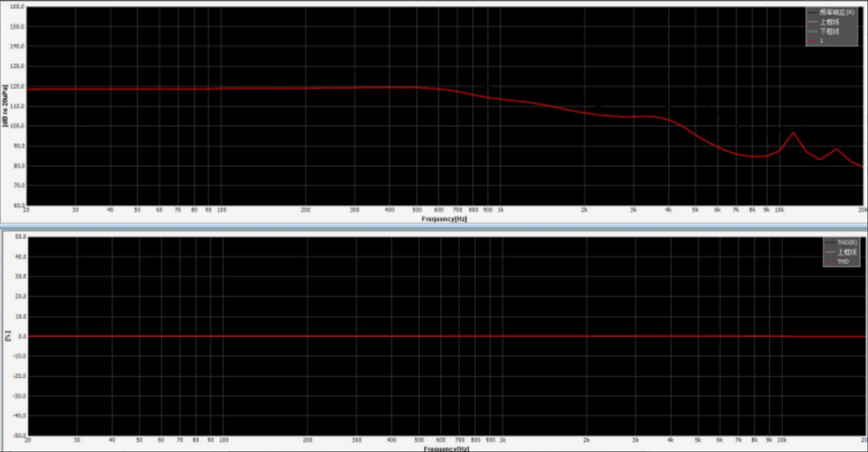Viewport: 868px width, 452px height.
Task: Click the 10k tick of the upper chart
Action: pyautogui.click(x=779, y=210)
